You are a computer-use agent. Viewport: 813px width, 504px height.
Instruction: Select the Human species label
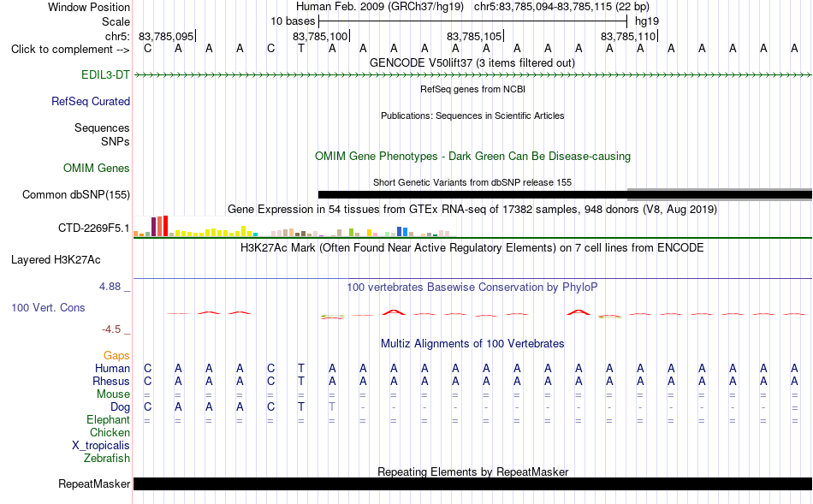[x=112, y=368]
